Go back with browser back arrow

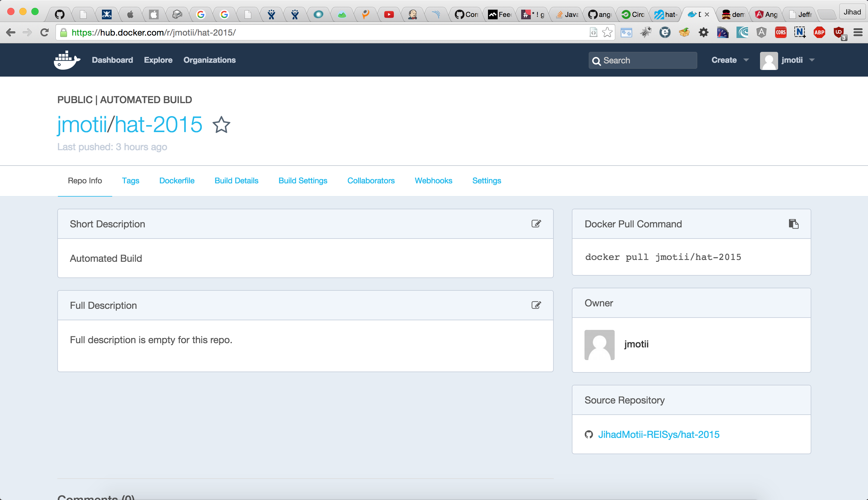point(11,33)
